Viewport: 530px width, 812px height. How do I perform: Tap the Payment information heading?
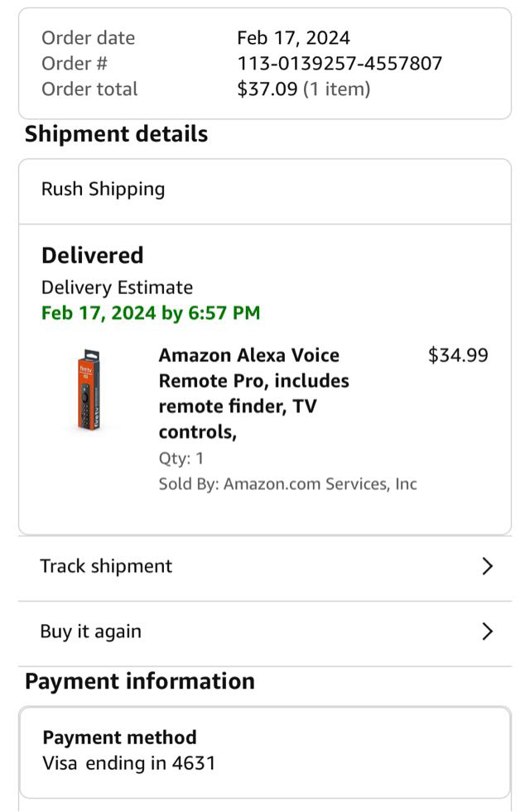pos(140,681)
